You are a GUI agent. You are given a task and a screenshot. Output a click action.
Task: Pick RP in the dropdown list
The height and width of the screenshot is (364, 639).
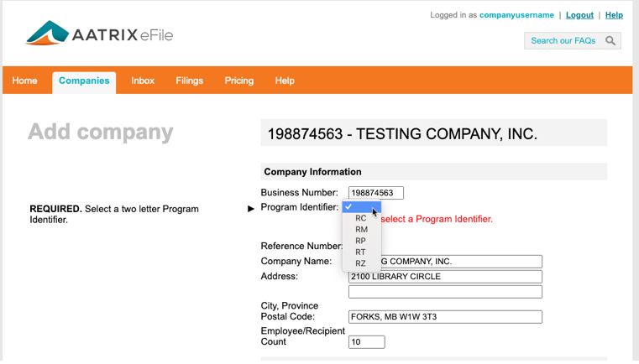pyautogui.click(x=360, y=241)
